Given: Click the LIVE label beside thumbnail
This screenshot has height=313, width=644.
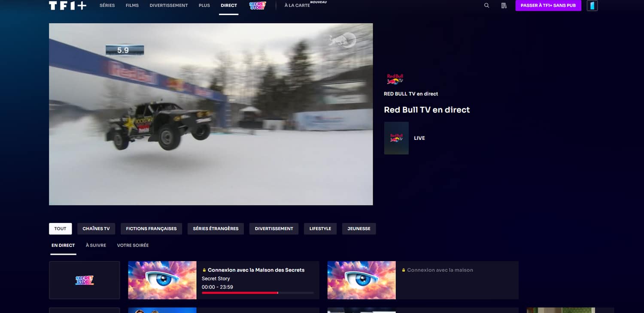Looking at the screenshot, I should pyautogui.click(x=419, y=138).
